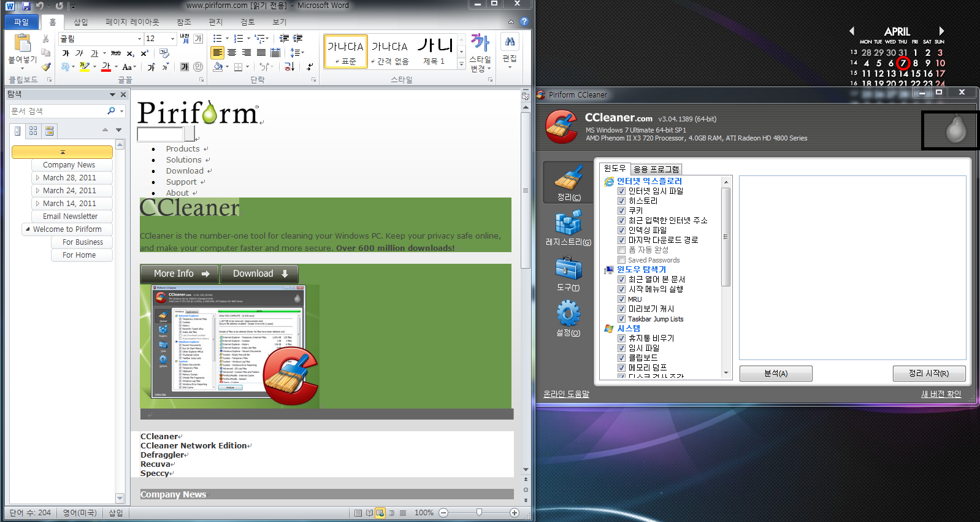
Task: Expand the styles gallery more arrow
Action: tap(461, 64)
